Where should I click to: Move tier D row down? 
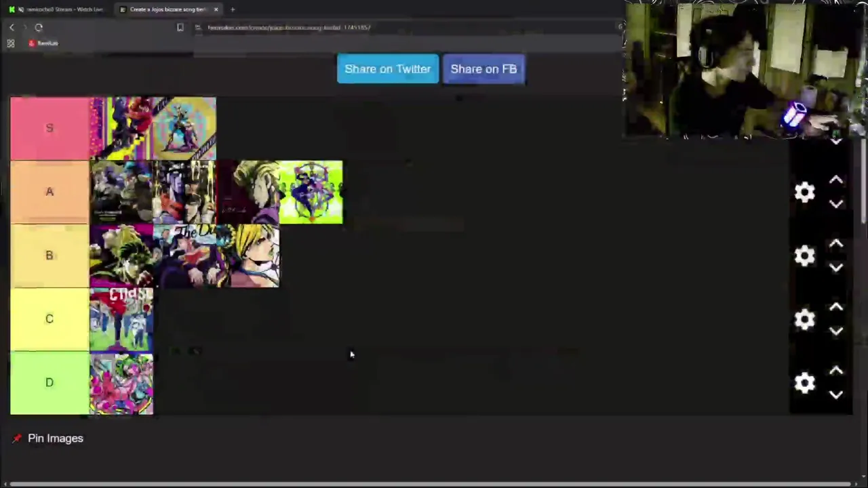click(x=835, y=395)
